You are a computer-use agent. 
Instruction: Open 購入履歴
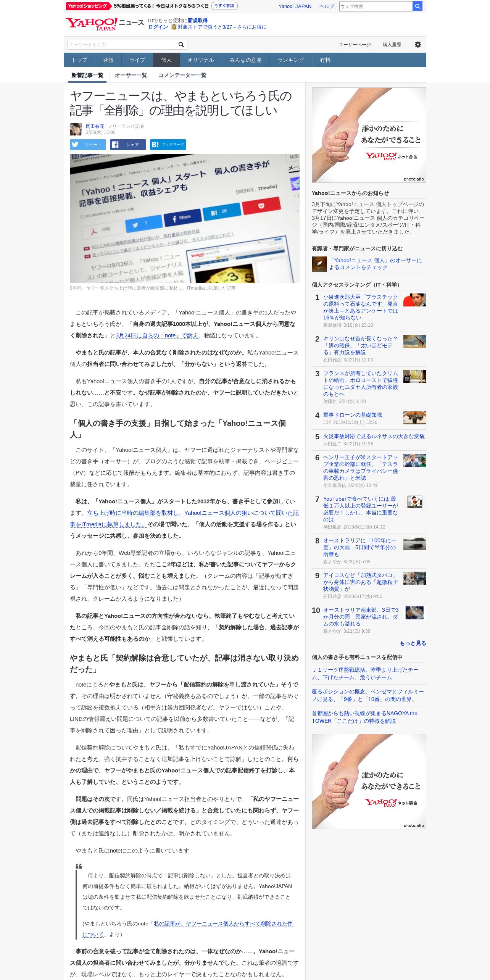[x=392, y=45]
